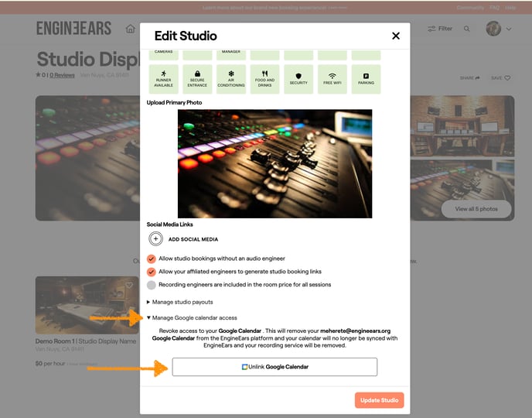Toggle the Security amenity tile
The width and height of the screenshot is (532, 418).
click(x=298, y=79)
